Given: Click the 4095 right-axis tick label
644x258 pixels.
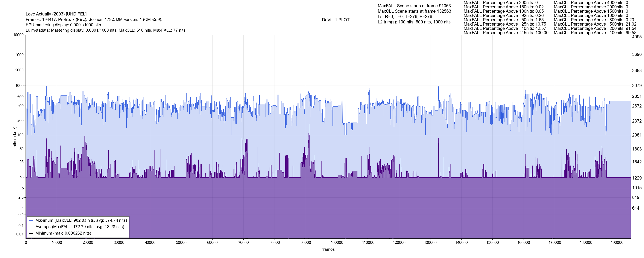Looking at the screenshot, I should (637, 37).
